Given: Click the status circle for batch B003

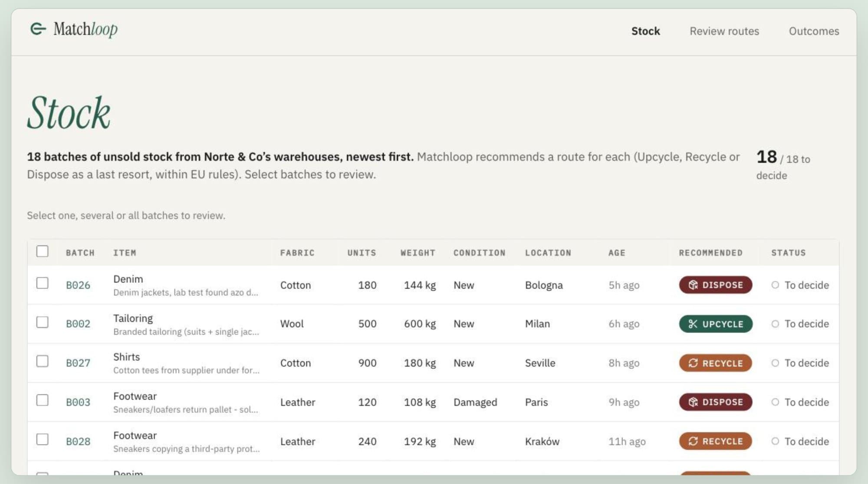Looking at the screenshot, I should pyautogui.click(x=775, y=402).
